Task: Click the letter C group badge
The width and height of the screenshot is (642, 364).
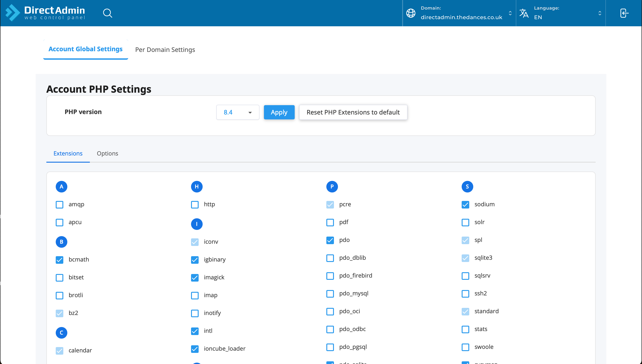Action: 62,333
